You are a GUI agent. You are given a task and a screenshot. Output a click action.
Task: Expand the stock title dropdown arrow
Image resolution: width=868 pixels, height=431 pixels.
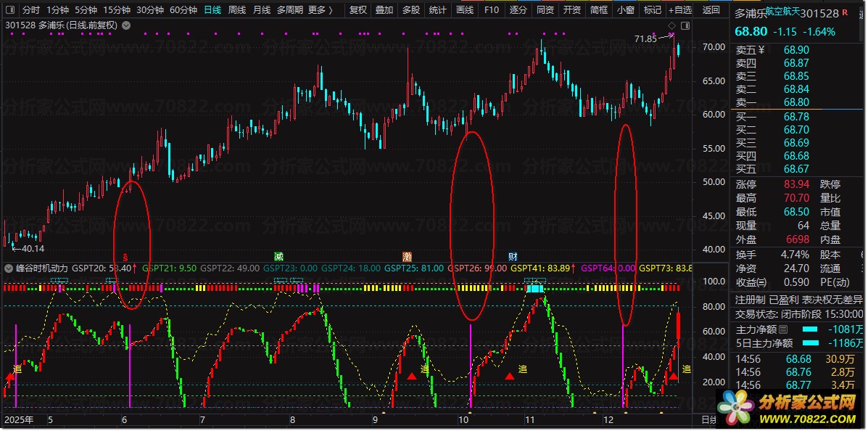[127, 25]
